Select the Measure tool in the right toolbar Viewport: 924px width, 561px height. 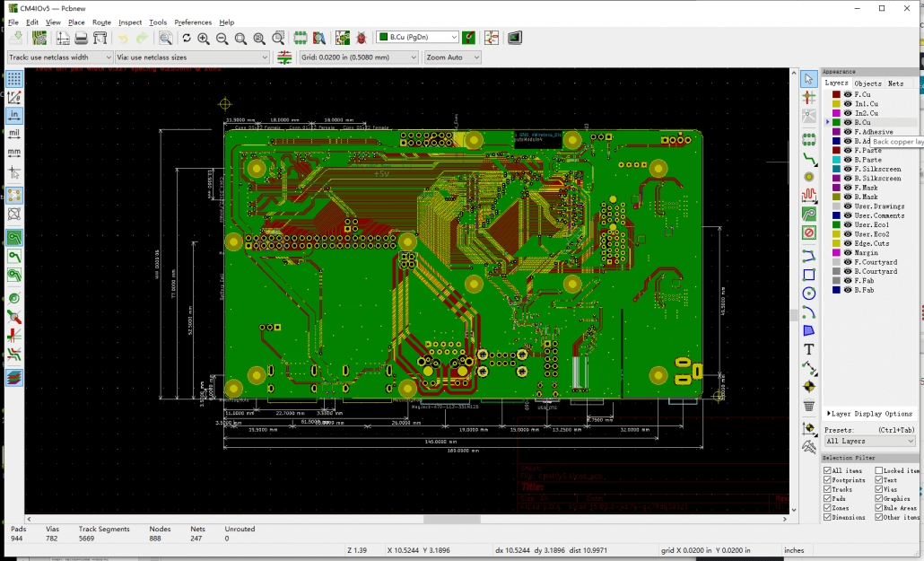click(807, 445)
